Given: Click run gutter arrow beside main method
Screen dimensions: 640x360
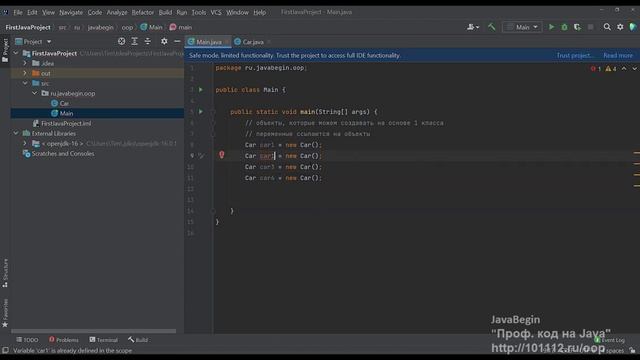Looking at the screenshot, I should click(201, 111).
